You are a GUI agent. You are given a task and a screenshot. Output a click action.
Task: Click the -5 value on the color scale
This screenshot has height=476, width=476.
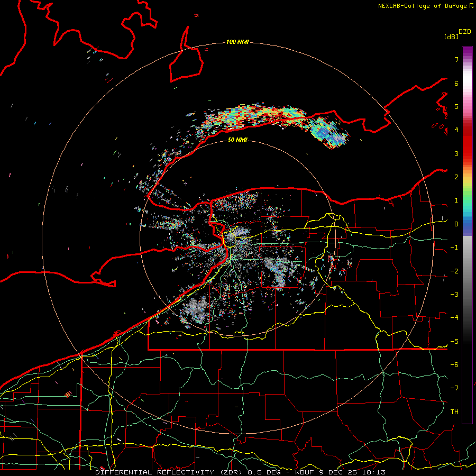point(454,342)
